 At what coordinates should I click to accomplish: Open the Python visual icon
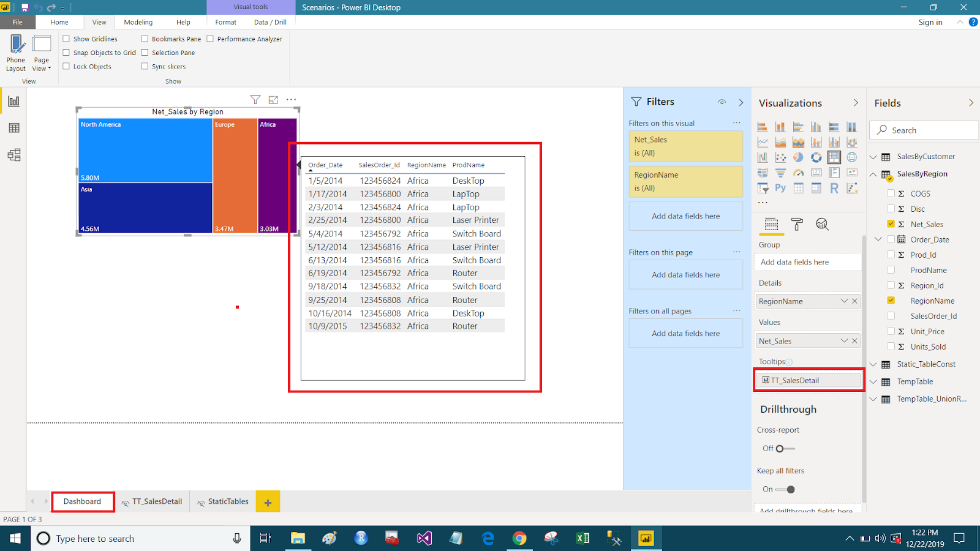780,187
